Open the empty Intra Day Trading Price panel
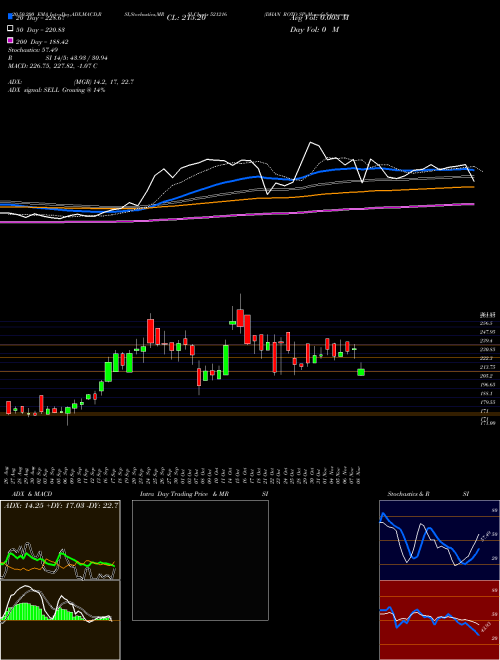Image resolution: width=500 pixels, height=660 pixels. (x=200, y=560)
